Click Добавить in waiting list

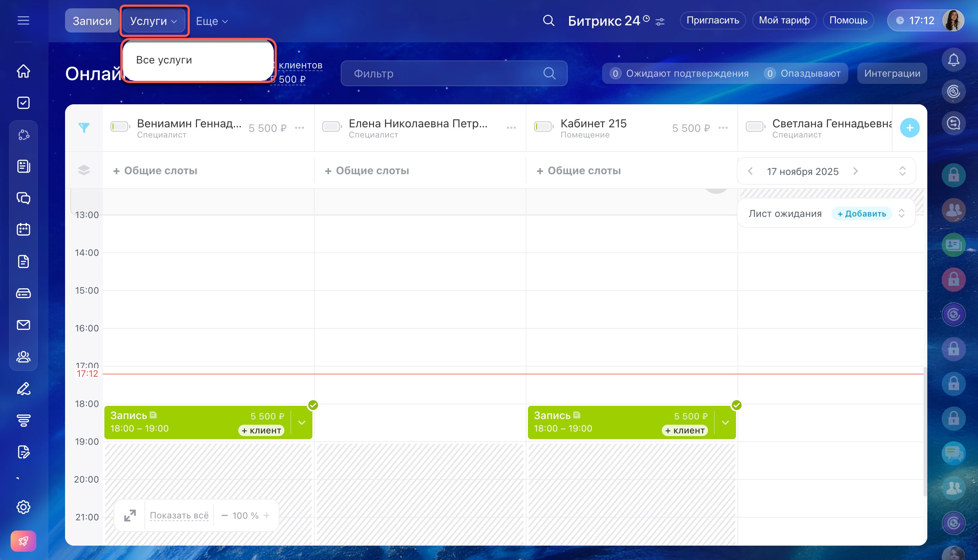coord(862,214)
